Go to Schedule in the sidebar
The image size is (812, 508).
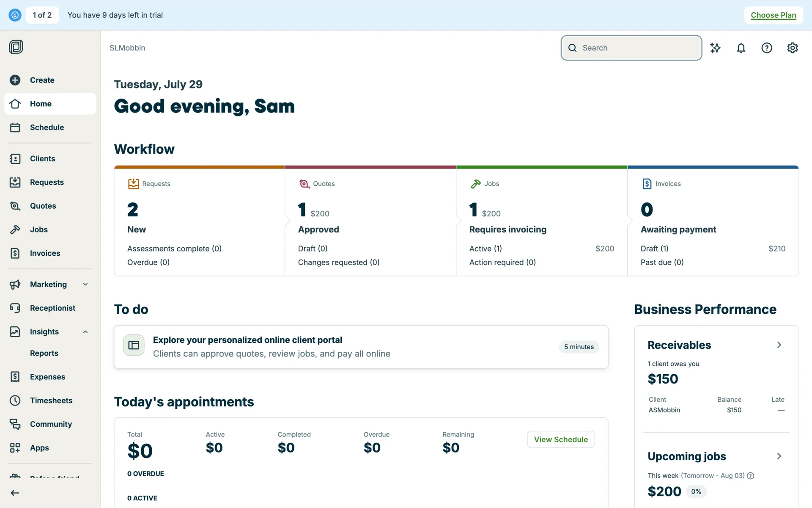pos(47,127)
